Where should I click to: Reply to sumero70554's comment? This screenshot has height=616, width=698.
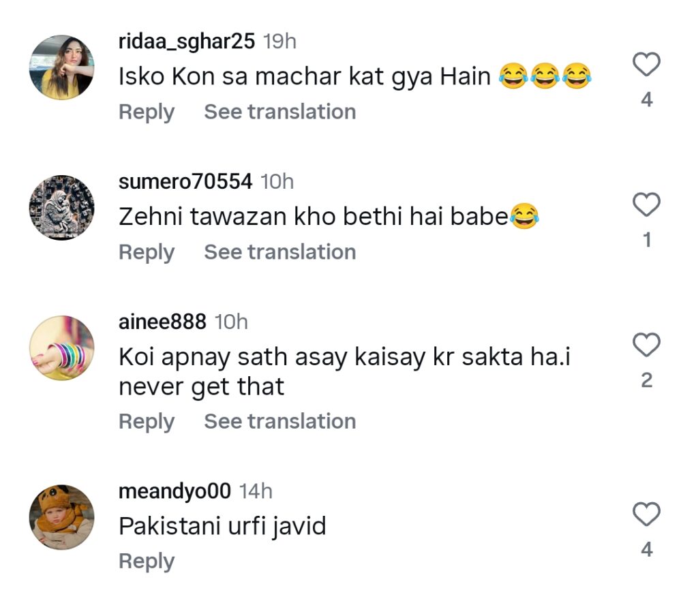(x=146, y=251)
